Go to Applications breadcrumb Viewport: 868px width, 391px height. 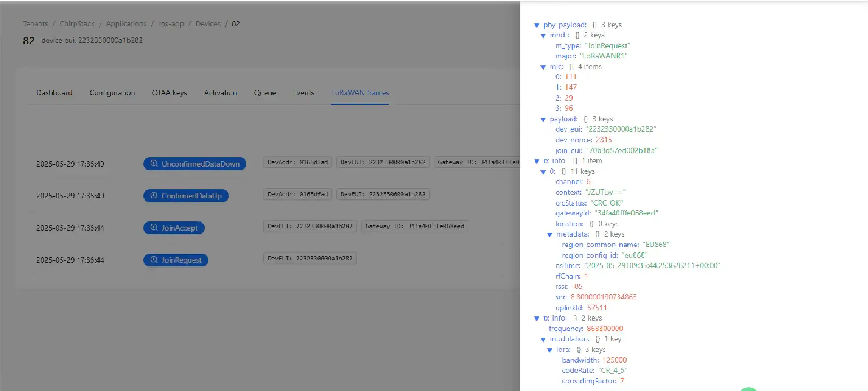click(126, 23)
